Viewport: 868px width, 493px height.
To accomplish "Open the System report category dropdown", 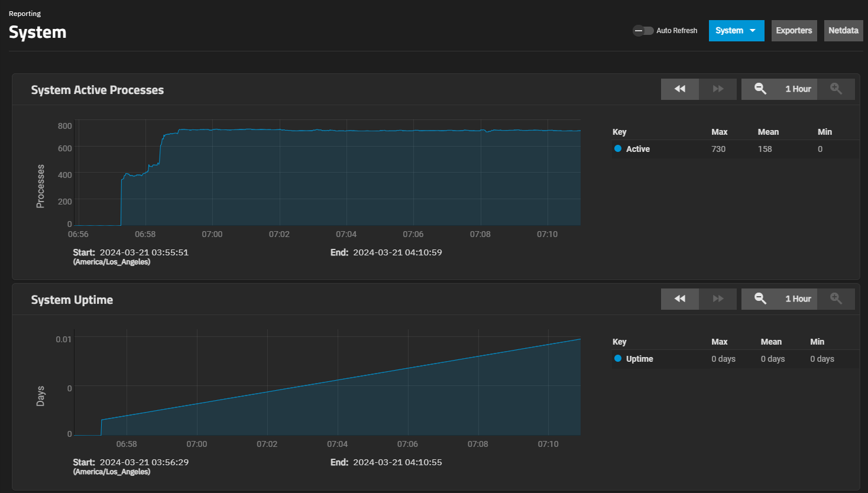I will 736,31.
